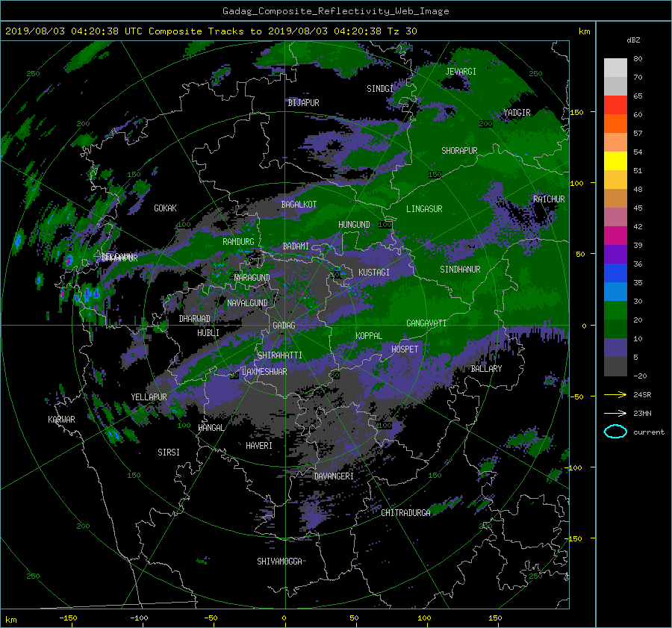Click the NAVALGUND city label

tap(247, 303)
